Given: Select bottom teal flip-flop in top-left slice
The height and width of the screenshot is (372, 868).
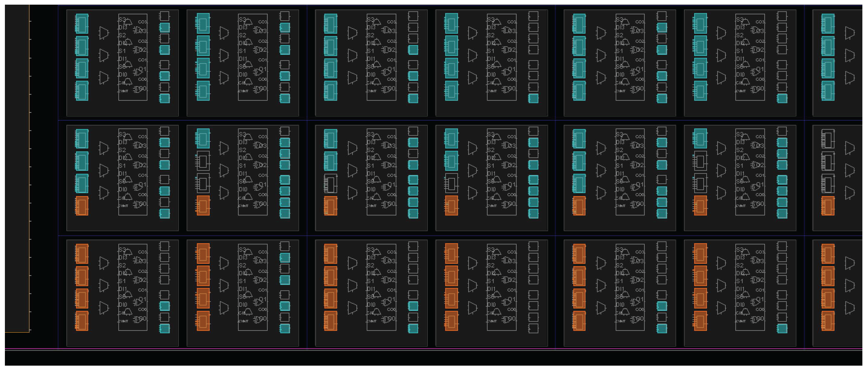Looking at the screenshot, I should [164, 98].
